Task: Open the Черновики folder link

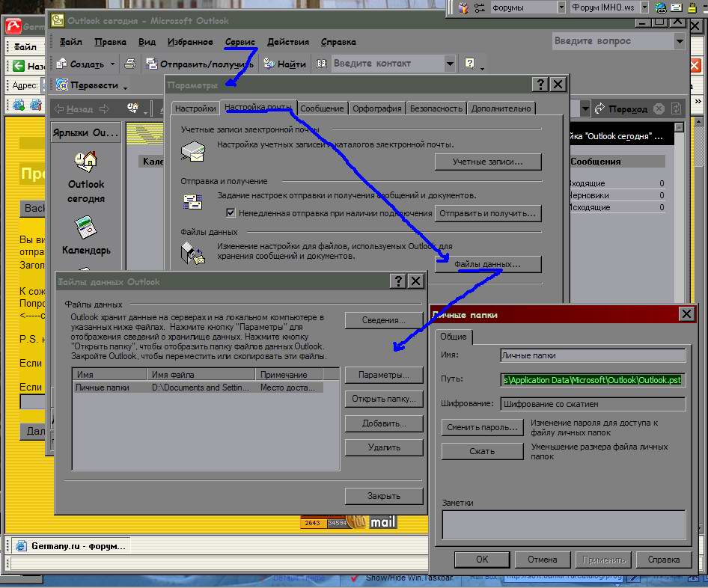Action: (x=590, y=195)
